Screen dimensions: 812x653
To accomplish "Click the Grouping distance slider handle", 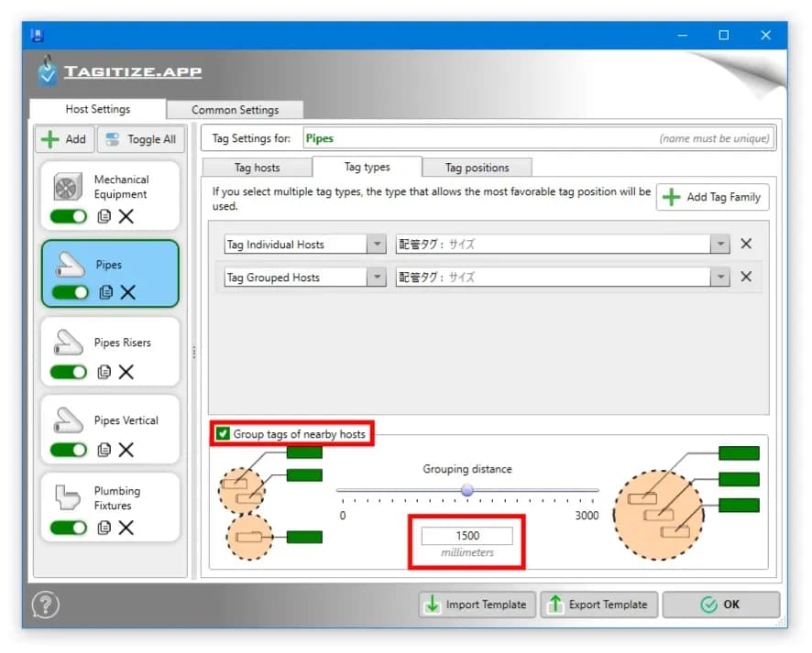I will pyautogui.click(x=467, y=489).
